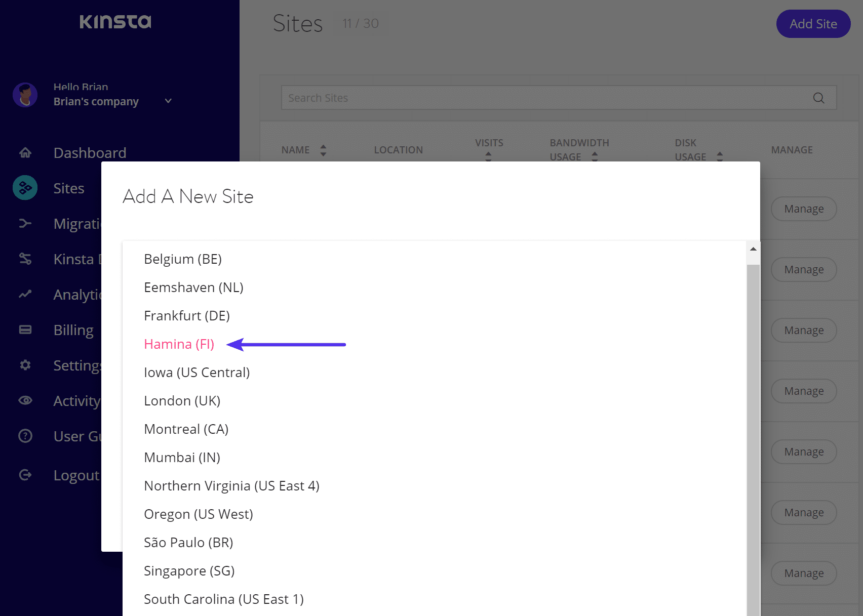The height and width of the screenshot is (616, 863).
Task: Click the Dashboard home icon
Action: coord(25,152)
